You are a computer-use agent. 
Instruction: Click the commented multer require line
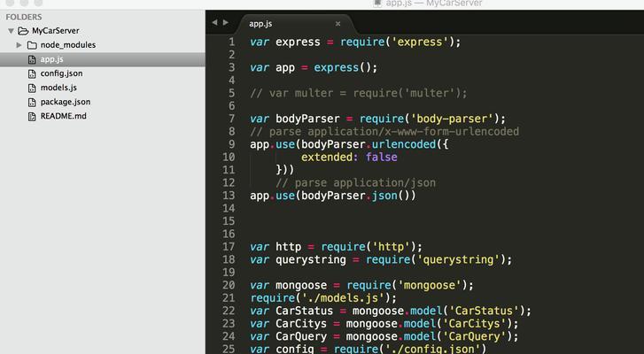359,93
